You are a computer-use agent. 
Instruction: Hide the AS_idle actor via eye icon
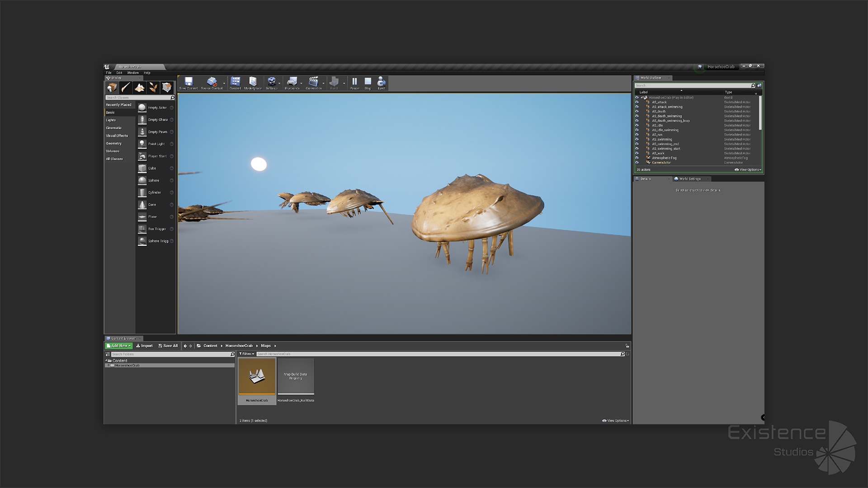click(x=637, y=126)
